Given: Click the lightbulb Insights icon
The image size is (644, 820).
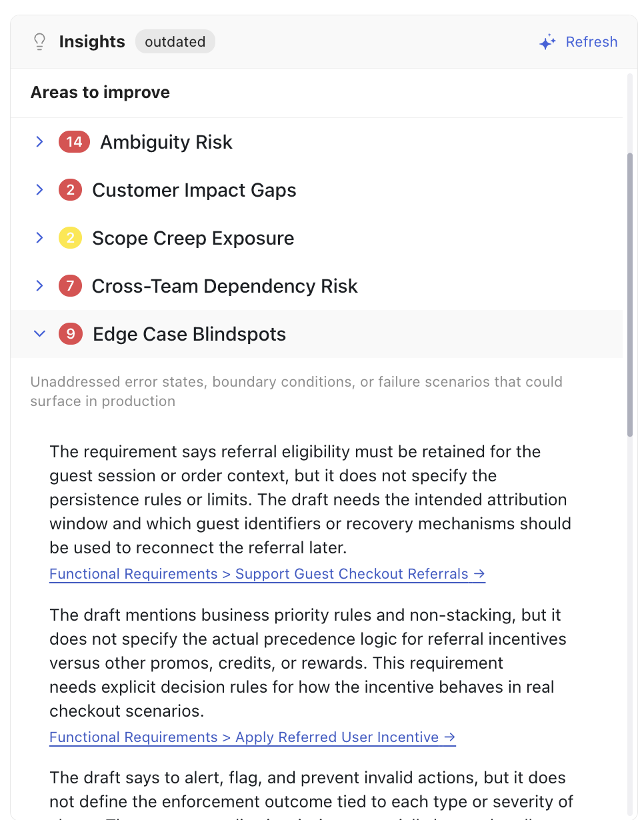Looking at the screenshot, I should [40, 42].
